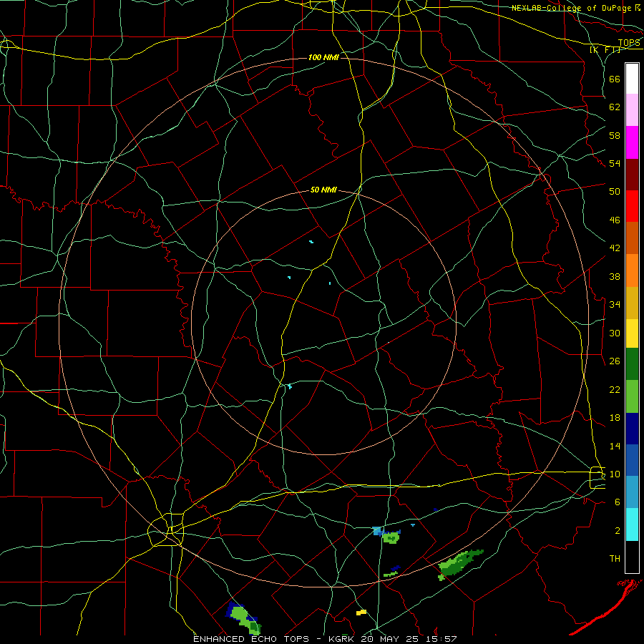
Task: Click the "50 NMI" range ring label
Action: click(323, 190)
